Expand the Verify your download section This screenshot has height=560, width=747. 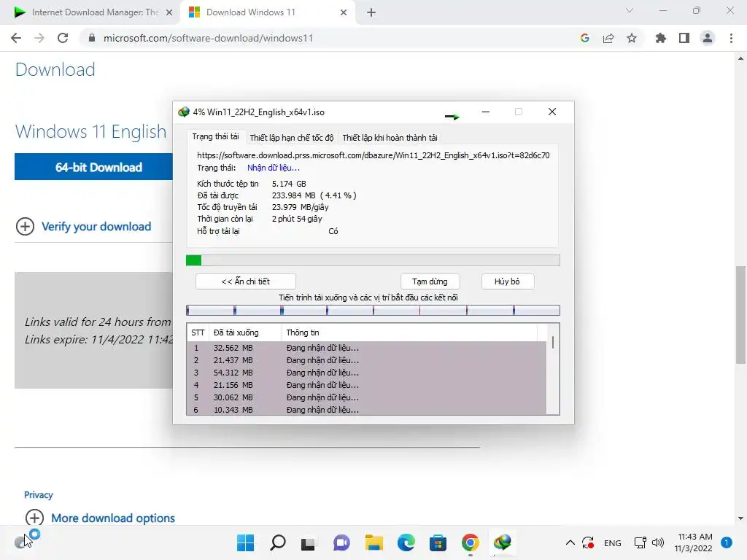(84, 226)
